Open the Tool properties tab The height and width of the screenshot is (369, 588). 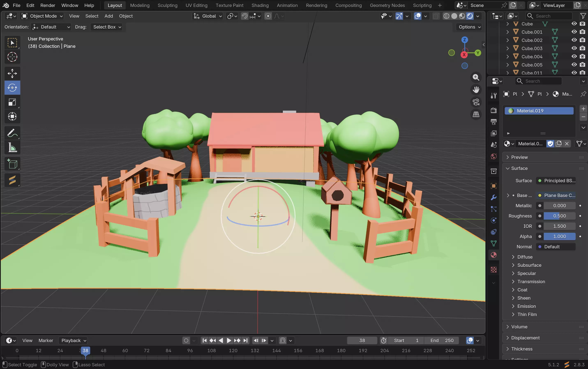tap(493, 95)
